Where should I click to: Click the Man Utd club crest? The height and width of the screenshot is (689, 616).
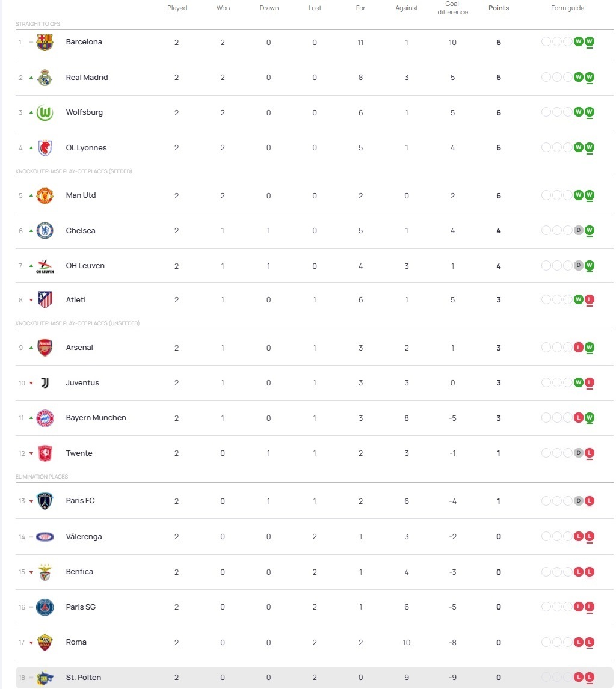[45, 195]
